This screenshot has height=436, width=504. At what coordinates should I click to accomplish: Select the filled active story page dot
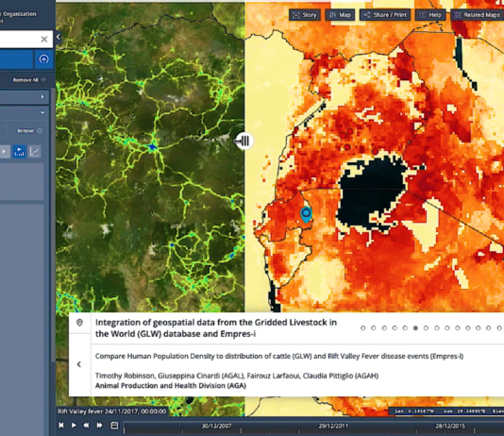pos(415,328)
